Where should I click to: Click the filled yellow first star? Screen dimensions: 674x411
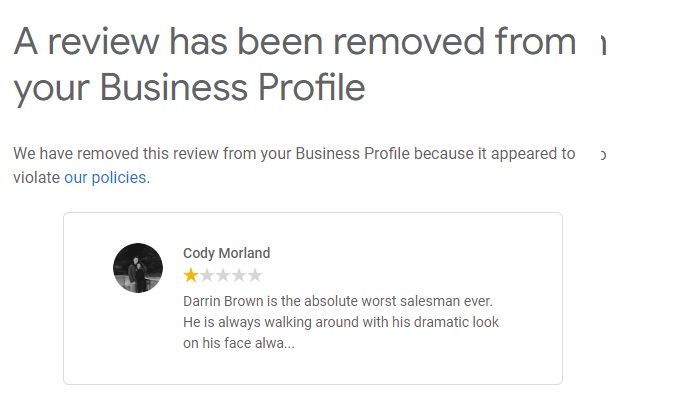(x=191, y=275)
